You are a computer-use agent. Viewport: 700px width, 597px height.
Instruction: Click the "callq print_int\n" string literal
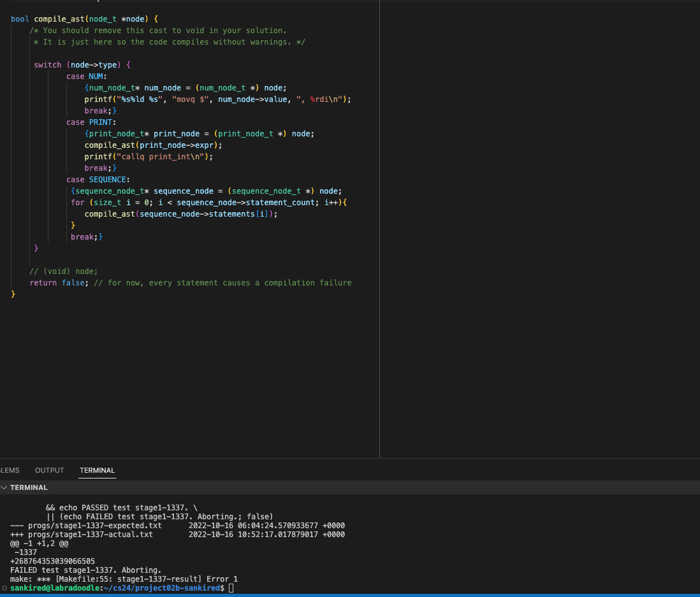pos(163,157)
